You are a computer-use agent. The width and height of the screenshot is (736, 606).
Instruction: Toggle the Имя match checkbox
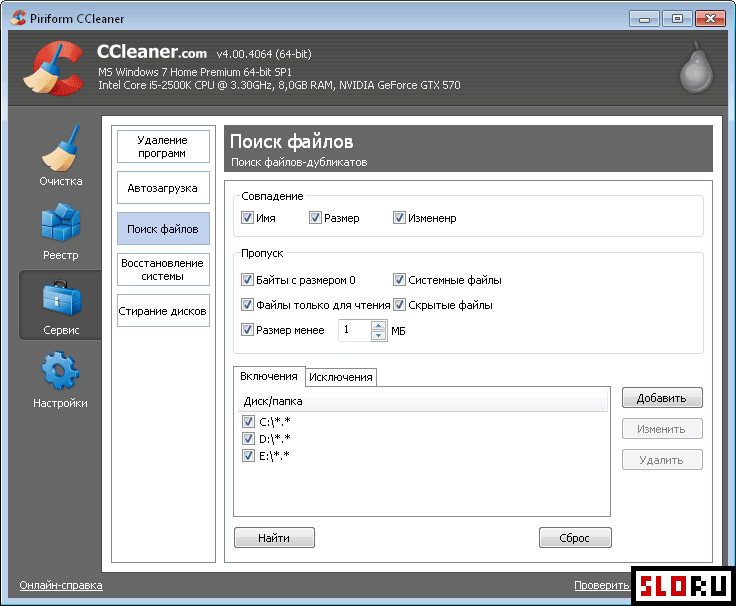click(x=247, y=217)
